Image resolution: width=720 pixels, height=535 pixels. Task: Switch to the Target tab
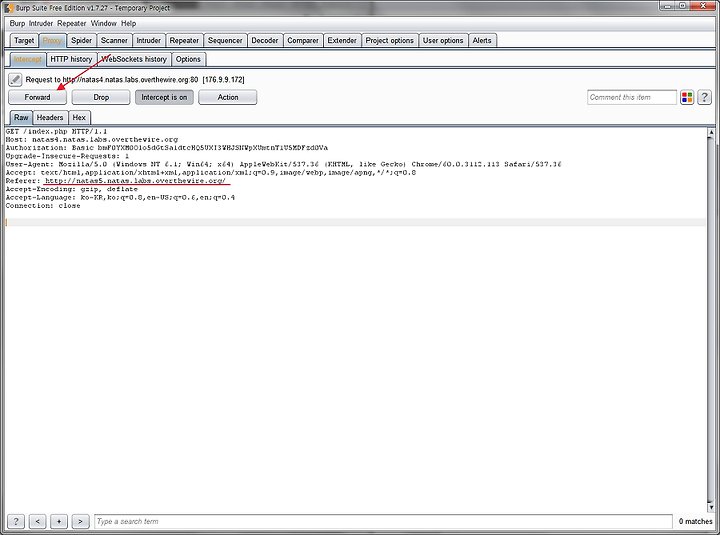(x=24, y=40)
